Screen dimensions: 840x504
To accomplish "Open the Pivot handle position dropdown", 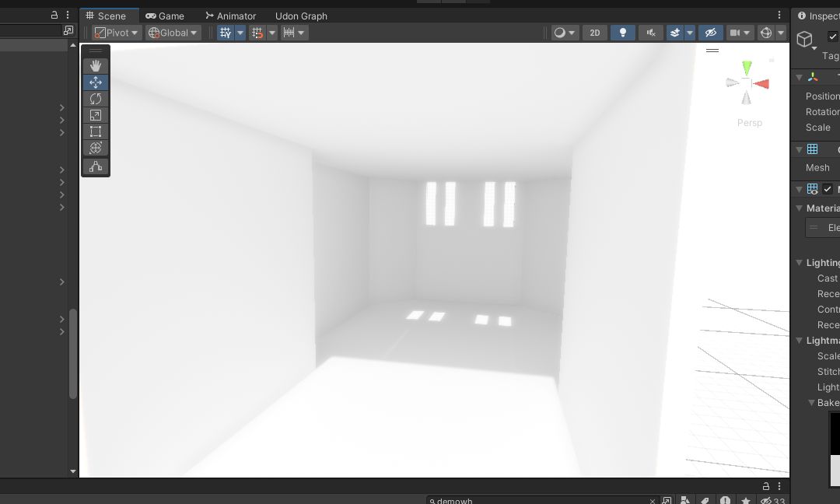I will click(x=117, y=33).
